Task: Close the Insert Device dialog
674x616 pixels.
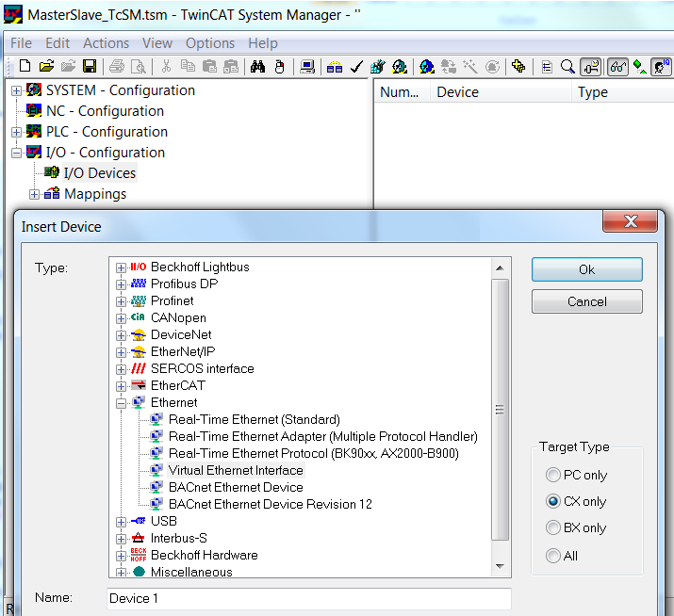Action: (630, 221)
